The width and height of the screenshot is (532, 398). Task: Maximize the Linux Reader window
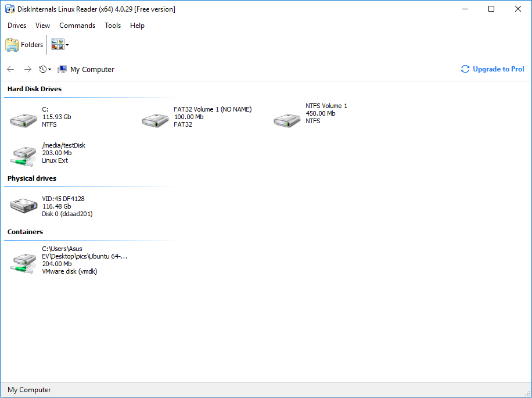[491, 9]
